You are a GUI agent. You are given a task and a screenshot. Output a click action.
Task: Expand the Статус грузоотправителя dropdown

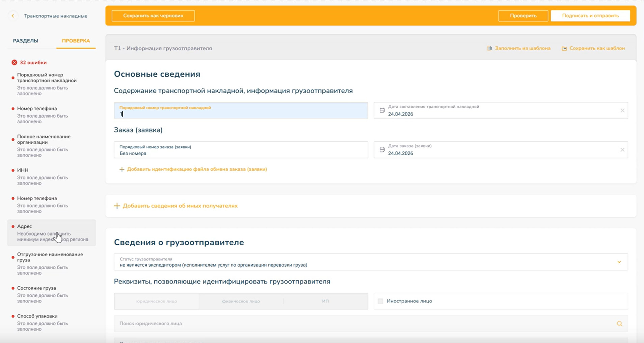tap(619, 262)
